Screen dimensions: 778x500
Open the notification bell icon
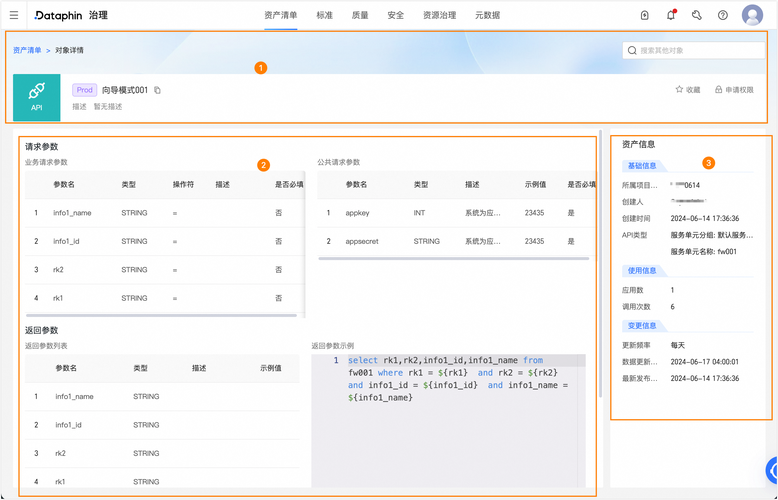click(x=671, y=15)
